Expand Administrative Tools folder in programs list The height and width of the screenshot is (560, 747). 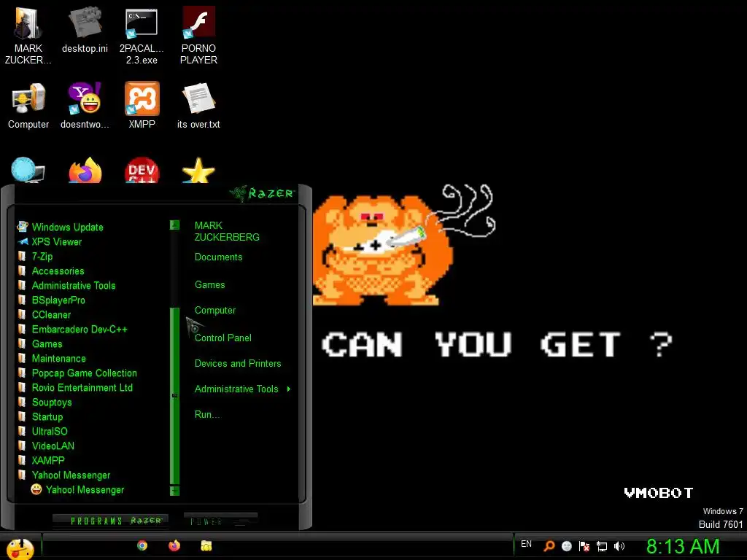point(66,286)
